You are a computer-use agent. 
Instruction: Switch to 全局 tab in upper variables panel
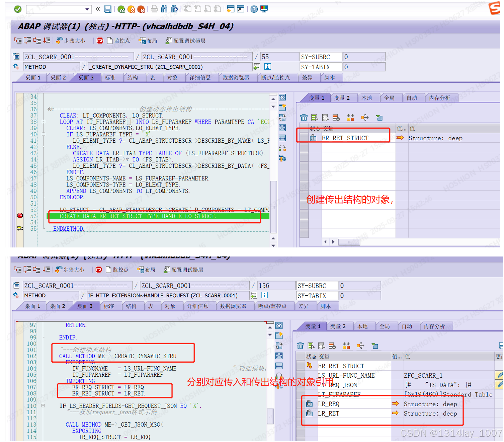tap(389, 98)
